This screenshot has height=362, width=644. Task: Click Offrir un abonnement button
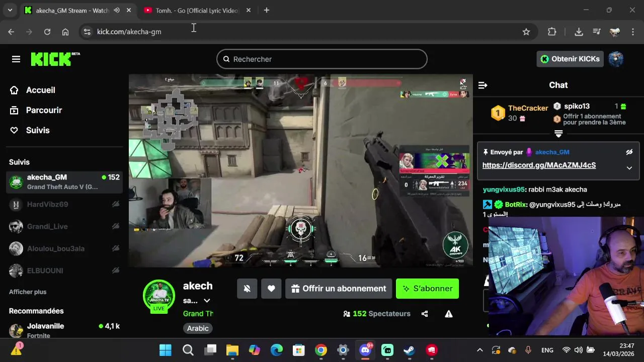click(339, 289)
